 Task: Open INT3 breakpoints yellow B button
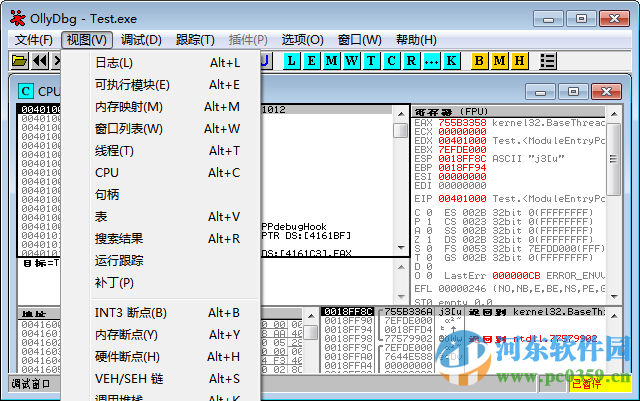tap(479, 61)
